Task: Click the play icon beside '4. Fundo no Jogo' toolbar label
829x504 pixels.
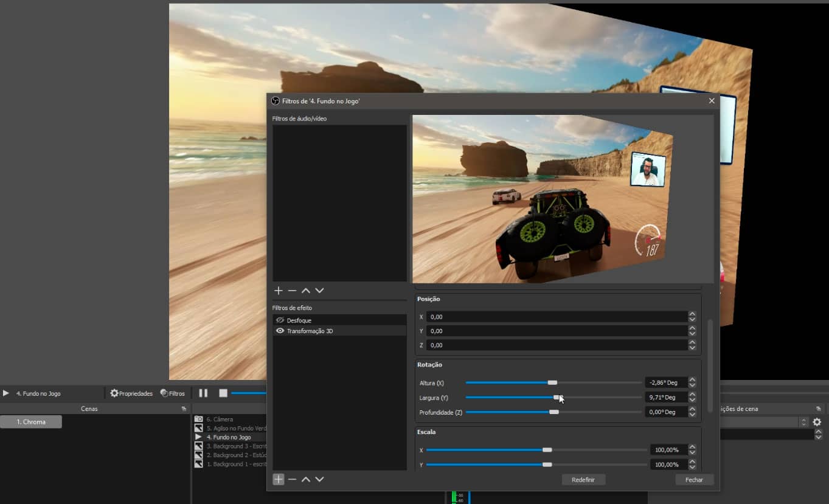Action: pyautogui.click(x=6, y=393)
